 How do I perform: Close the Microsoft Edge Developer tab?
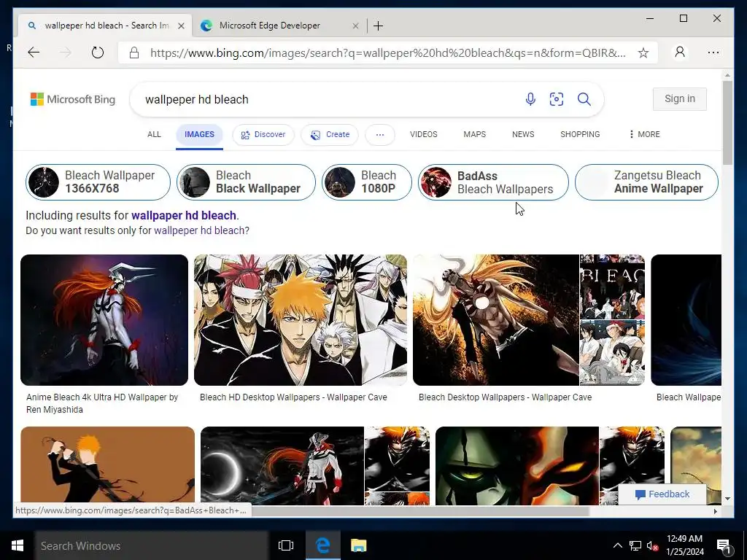355,26
